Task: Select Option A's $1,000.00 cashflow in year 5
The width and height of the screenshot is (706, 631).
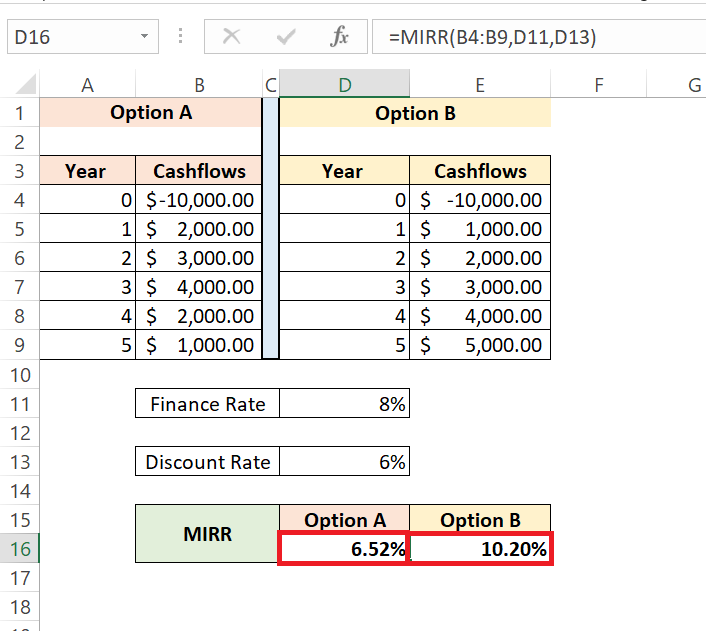Action: [199, 345]
